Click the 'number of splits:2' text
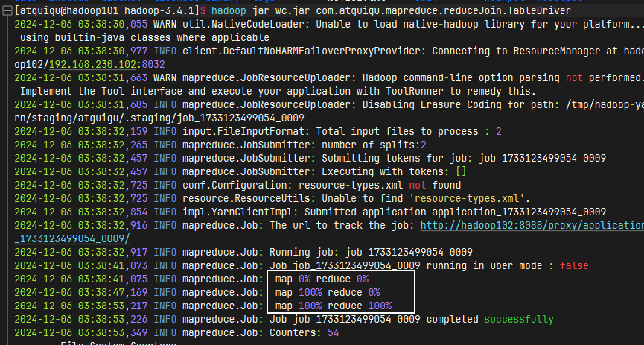Viewport: 644px width, 345px height. (x=374, y=145)
